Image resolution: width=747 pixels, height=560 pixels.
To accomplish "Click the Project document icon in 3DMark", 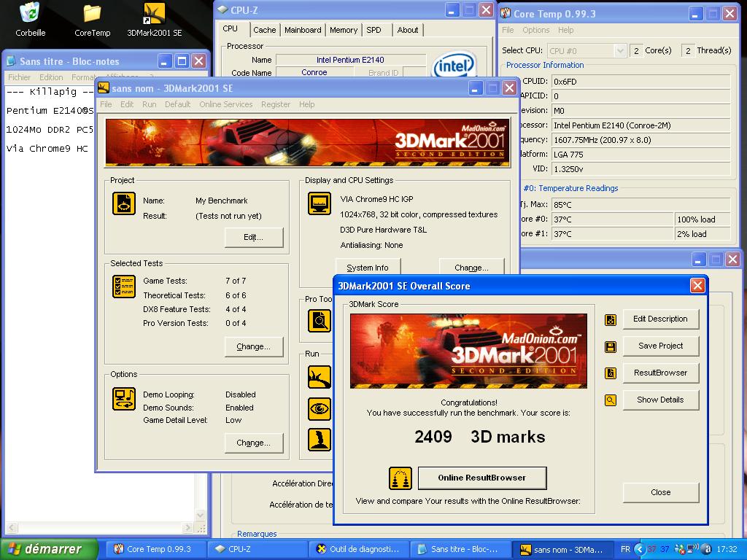I will [x=124, y=204].
